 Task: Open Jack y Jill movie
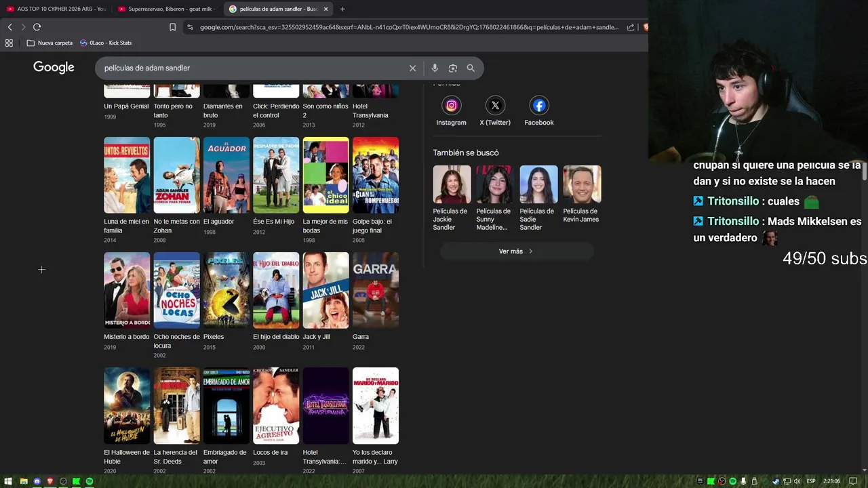click(x=325, y=301)
